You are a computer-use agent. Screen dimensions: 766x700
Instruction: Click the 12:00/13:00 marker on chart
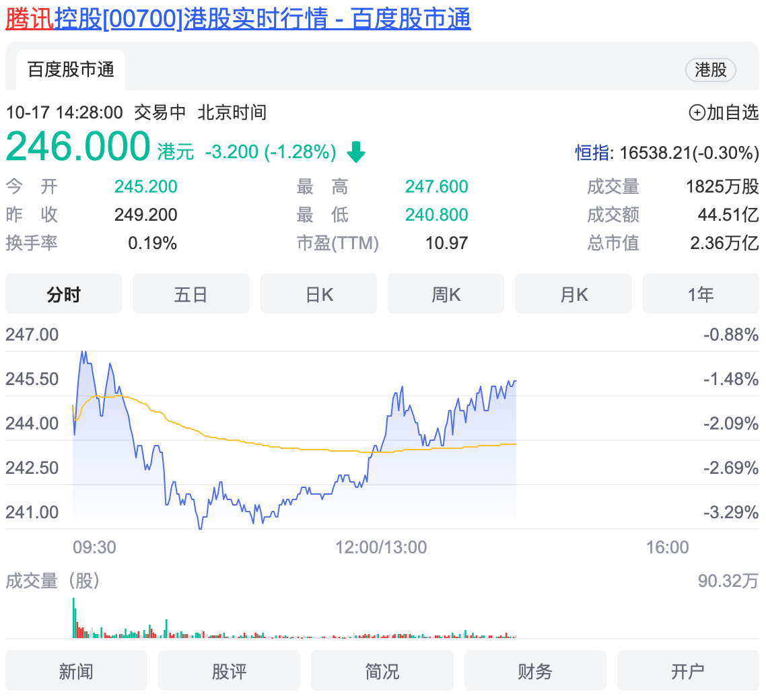381,547
